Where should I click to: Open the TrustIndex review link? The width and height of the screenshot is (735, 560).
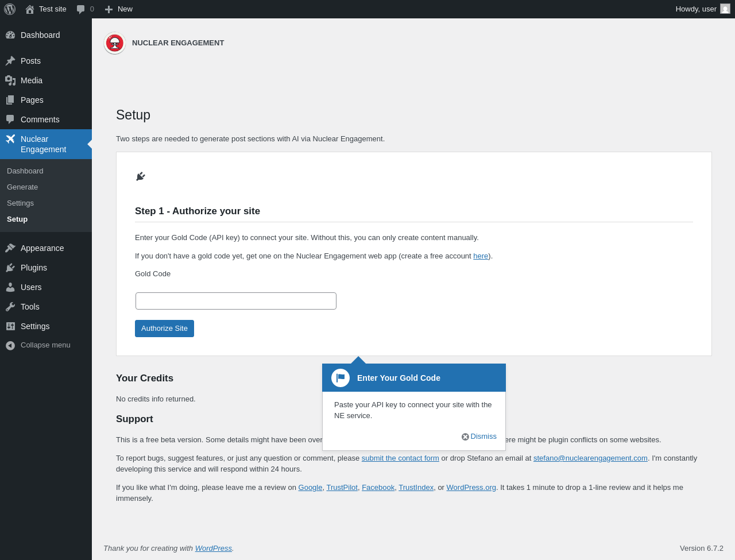(416, 488)
